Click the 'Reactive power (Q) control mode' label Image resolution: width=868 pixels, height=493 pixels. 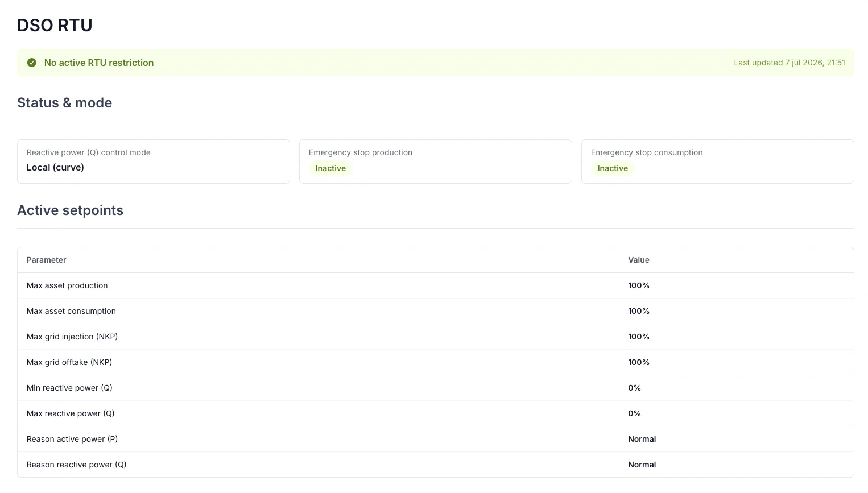89,152
